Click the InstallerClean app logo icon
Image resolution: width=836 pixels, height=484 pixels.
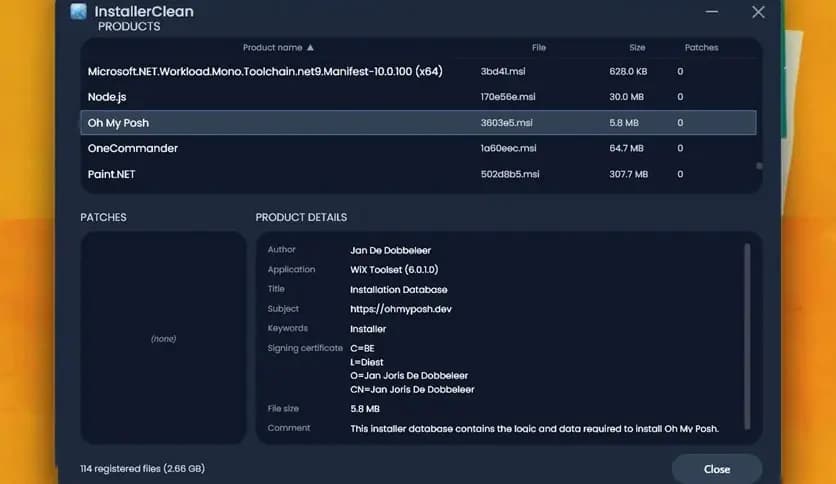78,11
